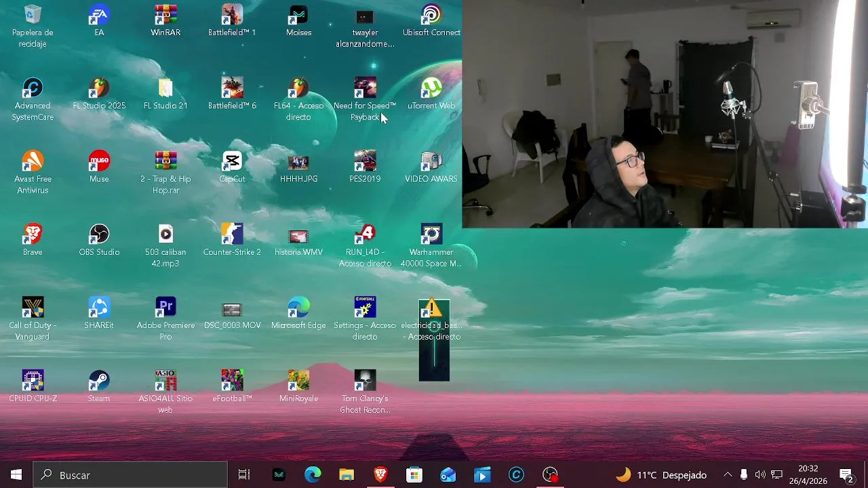Launch the EA app shortcut
The height and width of the screenshot is (488, 868).
99,20
